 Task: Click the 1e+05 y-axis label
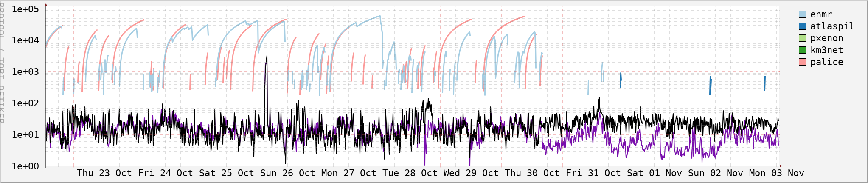(x=25, y=9)
